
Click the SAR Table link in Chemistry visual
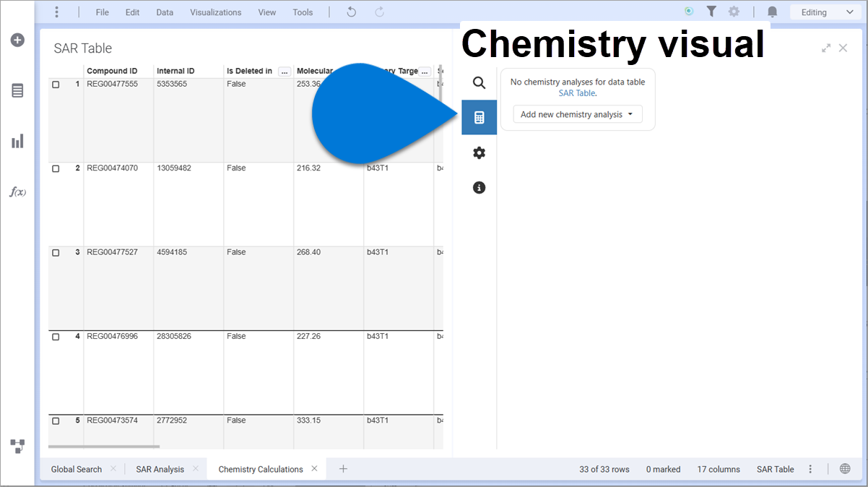pos(576,92)
